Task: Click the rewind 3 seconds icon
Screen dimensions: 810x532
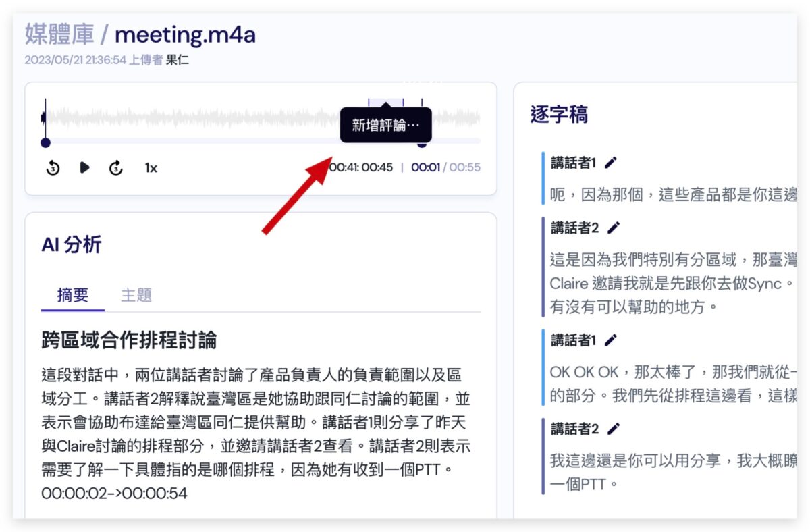Action: click(53, 167)
